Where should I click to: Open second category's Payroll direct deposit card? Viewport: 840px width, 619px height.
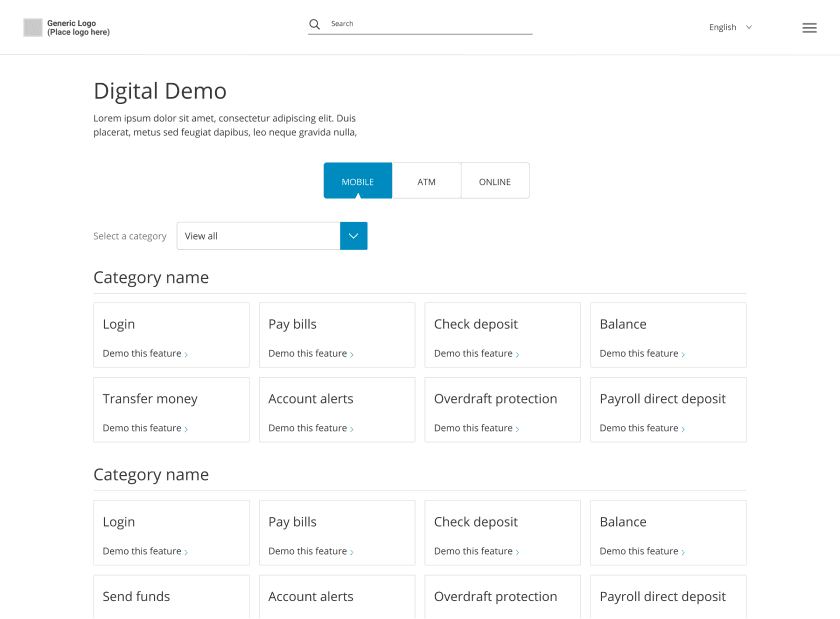click(x=668, y=597)
